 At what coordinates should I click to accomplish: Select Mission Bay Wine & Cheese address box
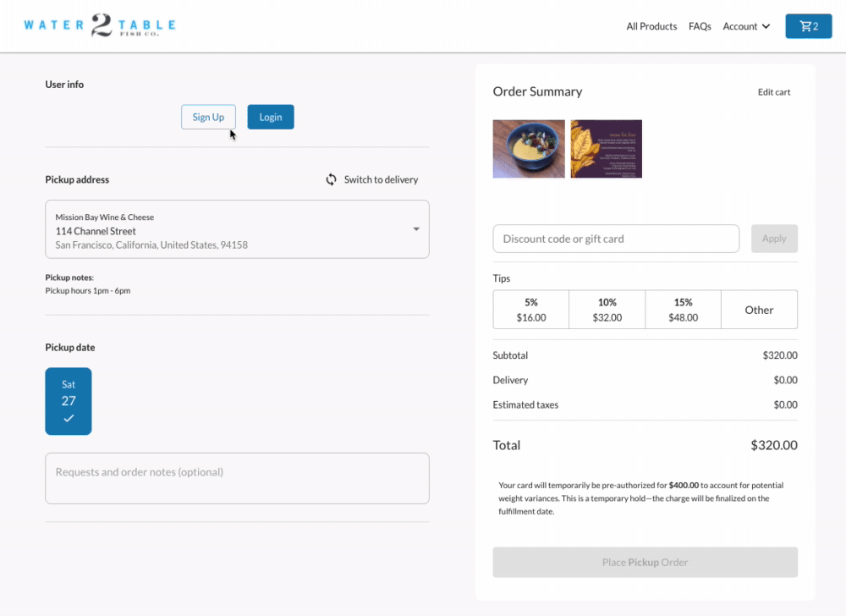click(x=228, y=229)
